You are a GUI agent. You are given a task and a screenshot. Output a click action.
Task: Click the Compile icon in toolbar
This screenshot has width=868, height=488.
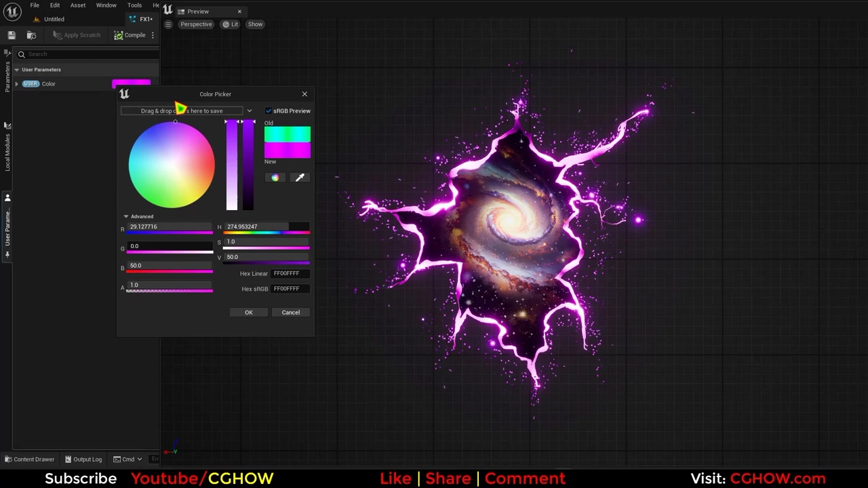pos(119,35)
